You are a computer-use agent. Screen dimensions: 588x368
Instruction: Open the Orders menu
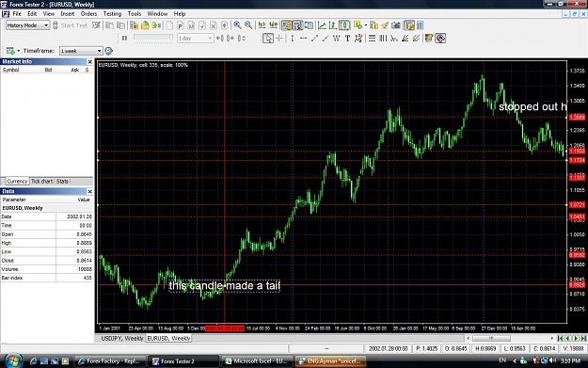point(88,14)
